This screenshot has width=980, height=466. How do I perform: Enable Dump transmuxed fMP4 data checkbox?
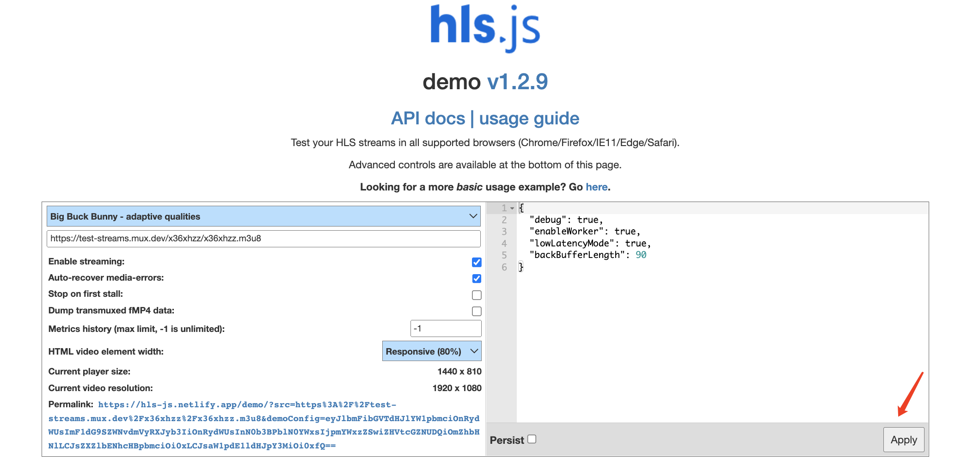477,311
